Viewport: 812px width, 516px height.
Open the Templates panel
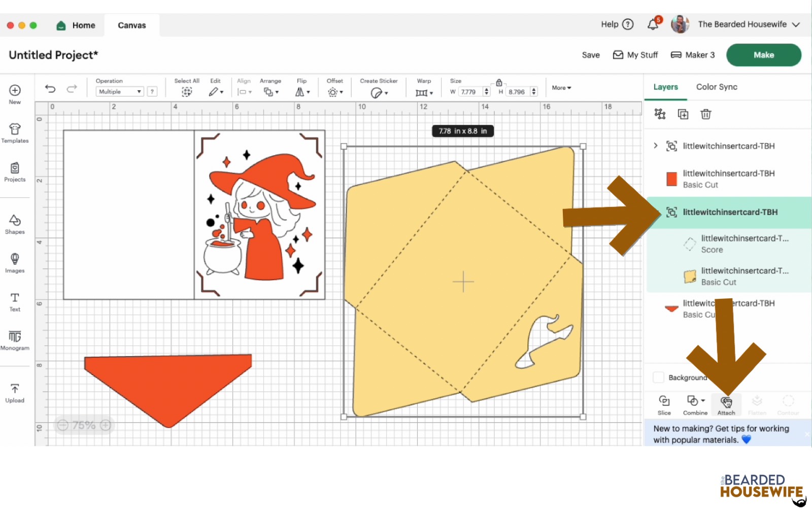(15, 133)
